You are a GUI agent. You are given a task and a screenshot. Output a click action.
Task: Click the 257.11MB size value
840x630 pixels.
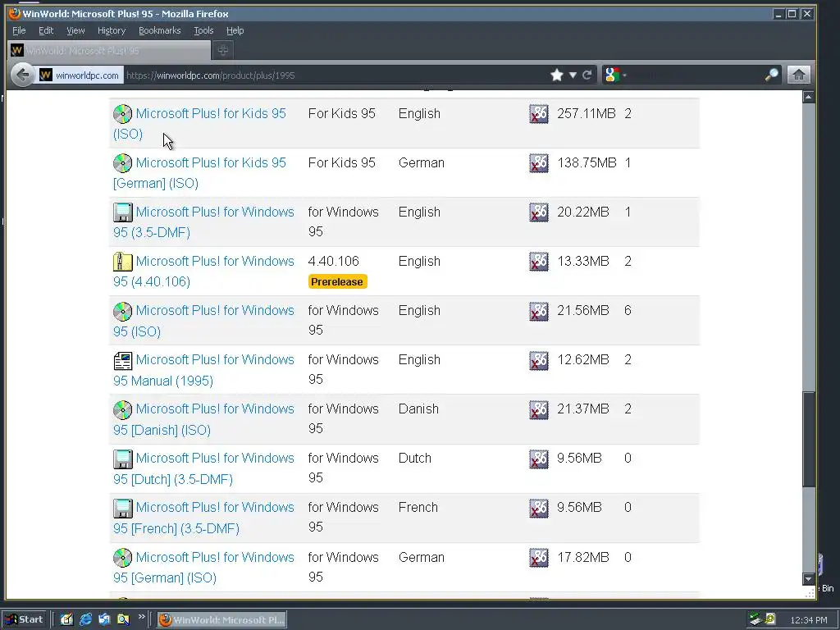[586, 113]
